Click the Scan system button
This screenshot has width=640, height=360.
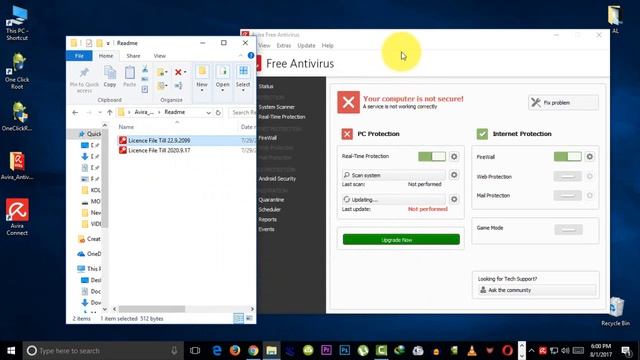393,175
